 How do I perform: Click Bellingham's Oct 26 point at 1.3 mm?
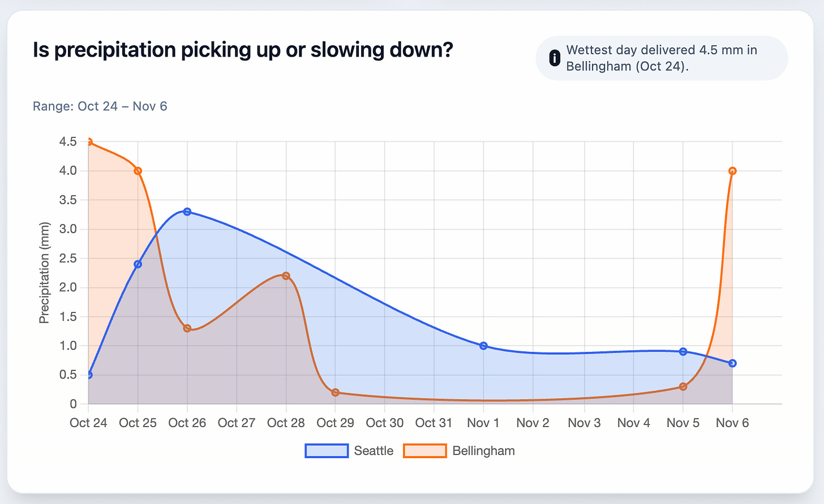(187, 328)
